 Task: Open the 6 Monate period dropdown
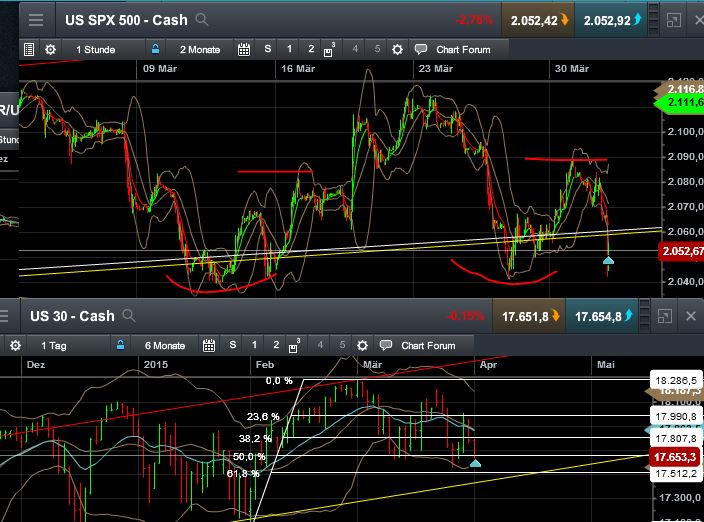165,346
